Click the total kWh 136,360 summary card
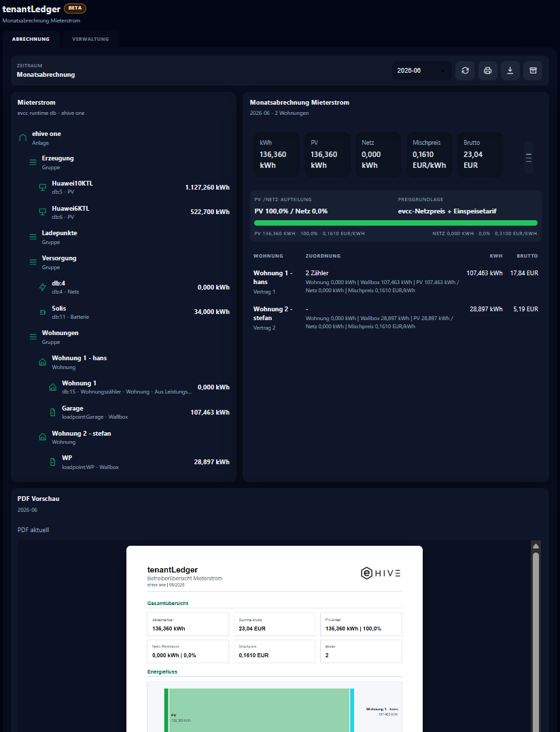 (277, 154)
